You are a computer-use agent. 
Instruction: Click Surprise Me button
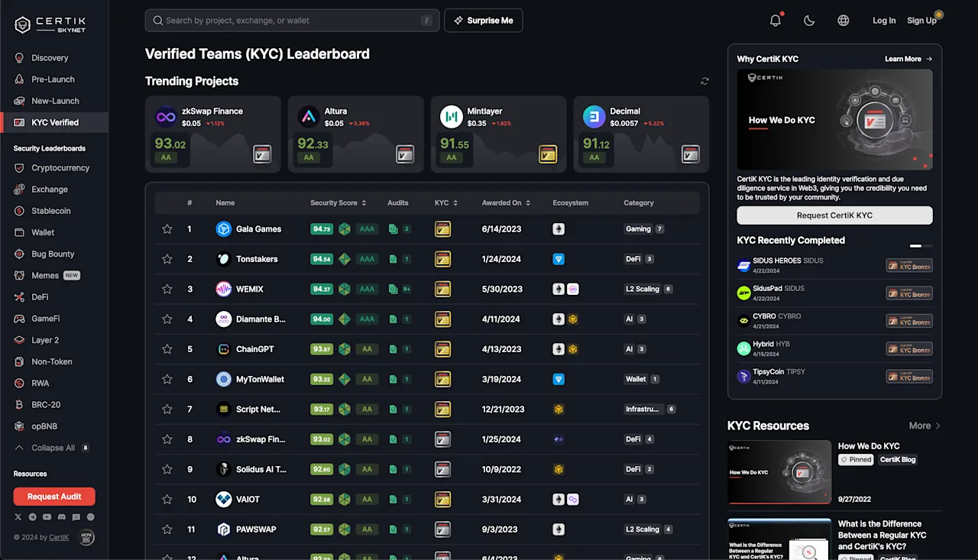483,21
